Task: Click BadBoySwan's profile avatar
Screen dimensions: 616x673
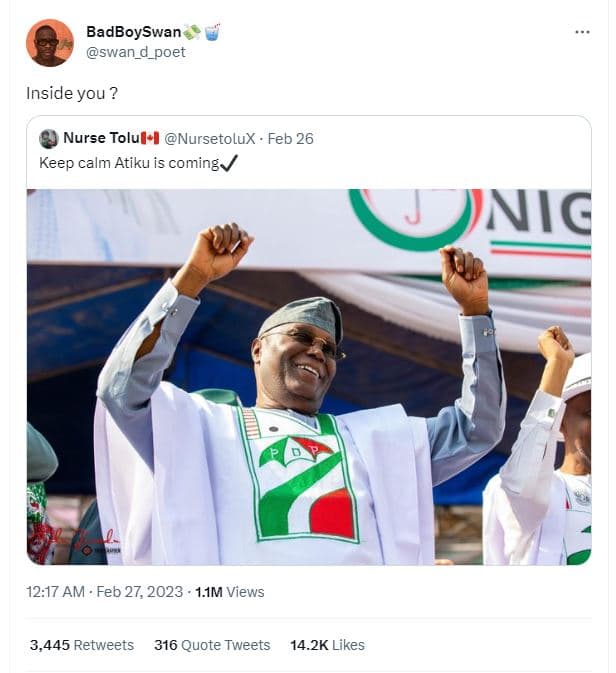Action: point(49,42)
